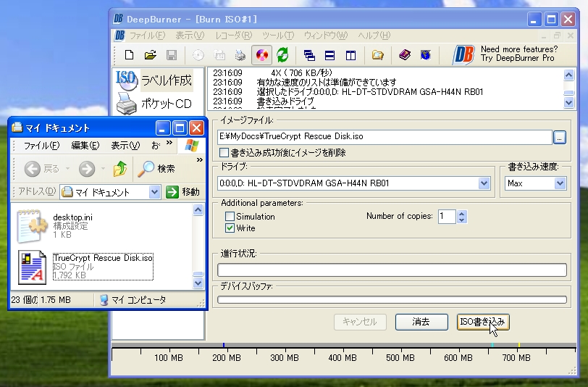Open the 書き込み速度 Max dropdown

point(560,183)
